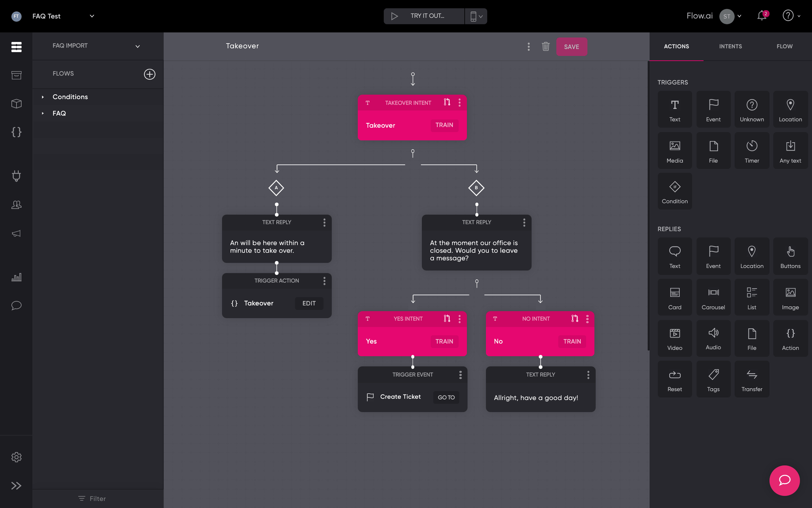The width and height of the screenshot is (812, 508).
Task: Pick the Buttons reply action
Action: [x=790, y=256]
